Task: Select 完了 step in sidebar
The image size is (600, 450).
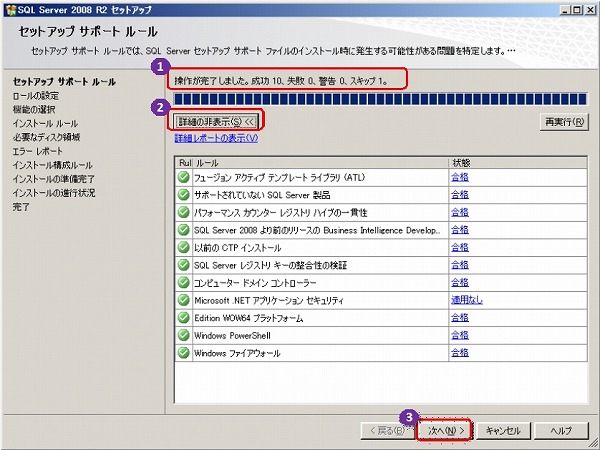Action: click(x=21, y=207)
